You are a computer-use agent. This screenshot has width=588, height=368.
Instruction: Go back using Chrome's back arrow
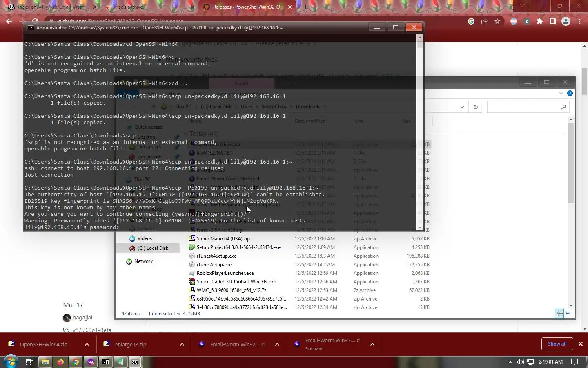9,21
